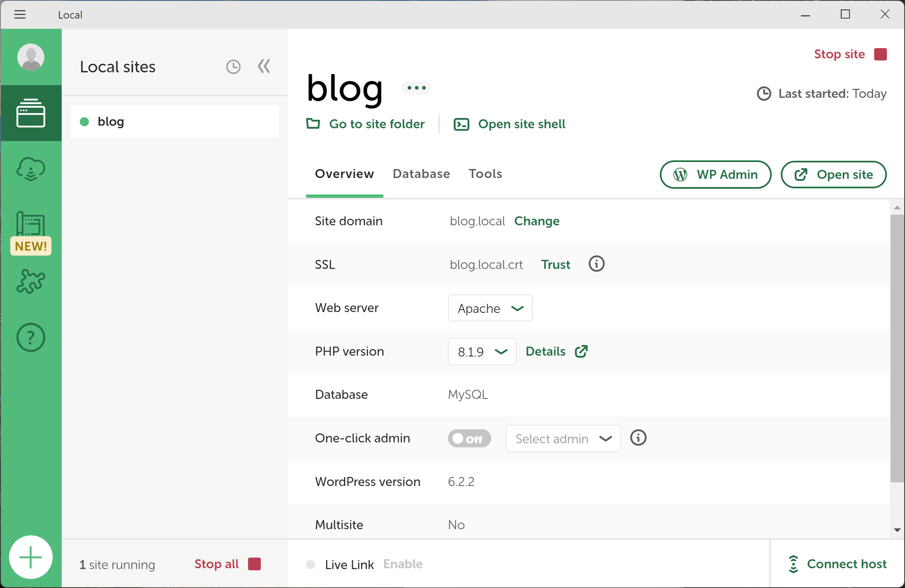Switch to the Database tab

click(x=421, y=174)
